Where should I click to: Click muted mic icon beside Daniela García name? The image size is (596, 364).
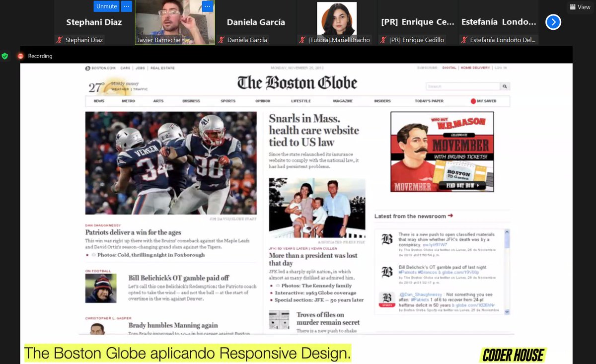click(x=222, y=40)
